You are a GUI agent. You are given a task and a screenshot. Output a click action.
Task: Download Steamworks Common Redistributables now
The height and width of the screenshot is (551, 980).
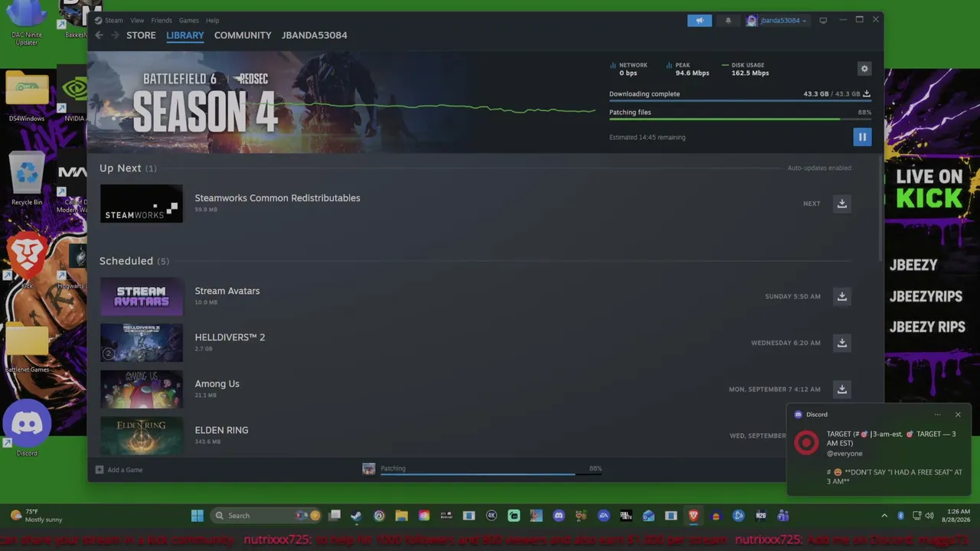click(x=842, y=204)
